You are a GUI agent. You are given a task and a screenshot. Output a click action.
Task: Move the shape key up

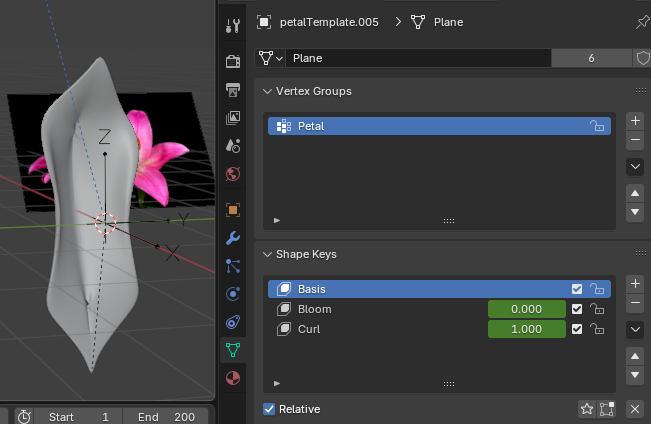[635, 356]
